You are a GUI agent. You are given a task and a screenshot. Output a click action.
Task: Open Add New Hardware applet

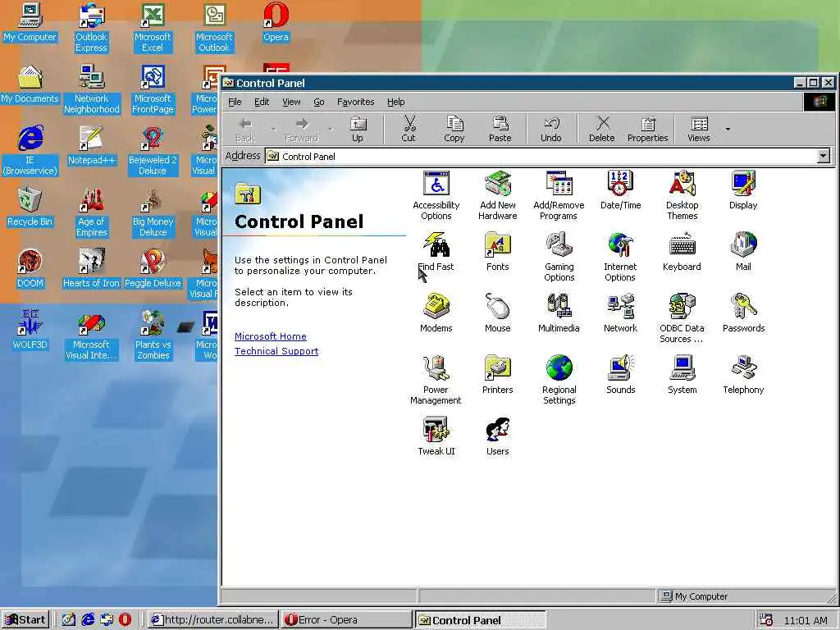498,195
